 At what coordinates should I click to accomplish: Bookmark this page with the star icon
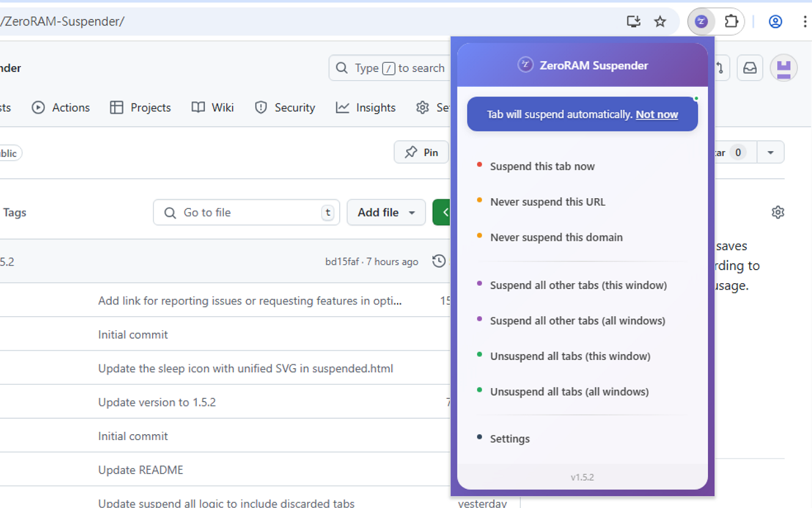point(660,22)
